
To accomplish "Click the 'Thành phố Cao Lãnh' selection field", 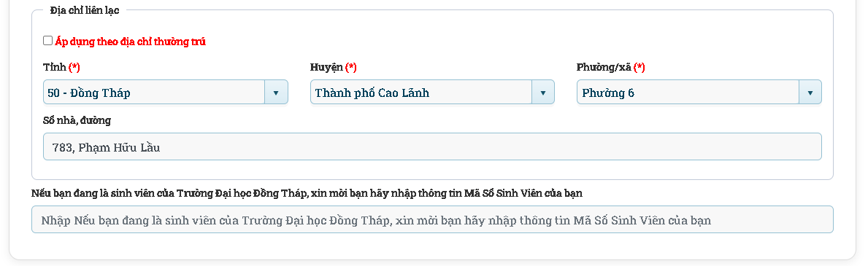I will pos(421,92).
